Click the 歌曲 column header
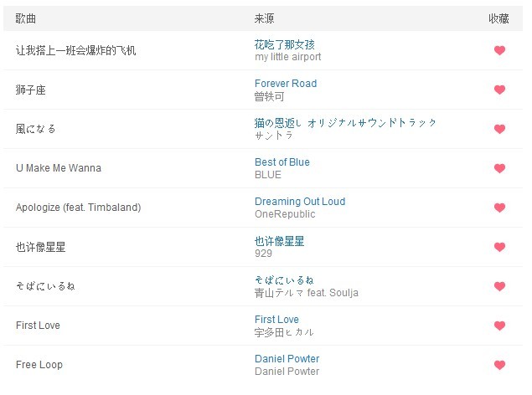Screen dimensions: 532x395 tap(26, 18)
